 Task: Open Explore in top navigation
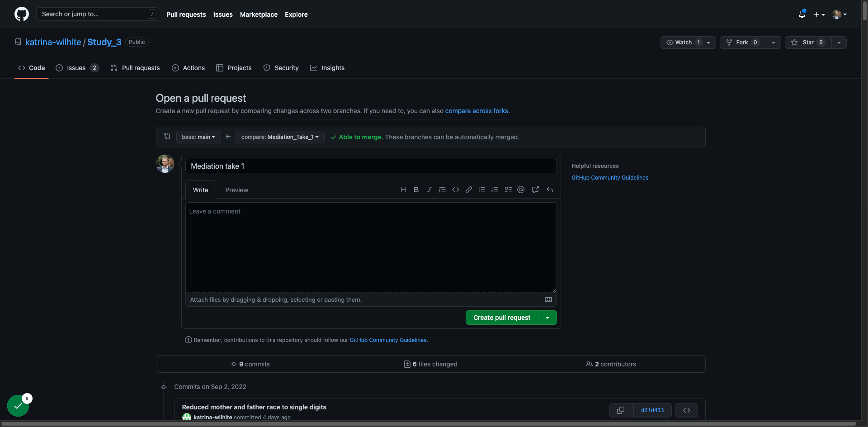(x=296, y=14)
